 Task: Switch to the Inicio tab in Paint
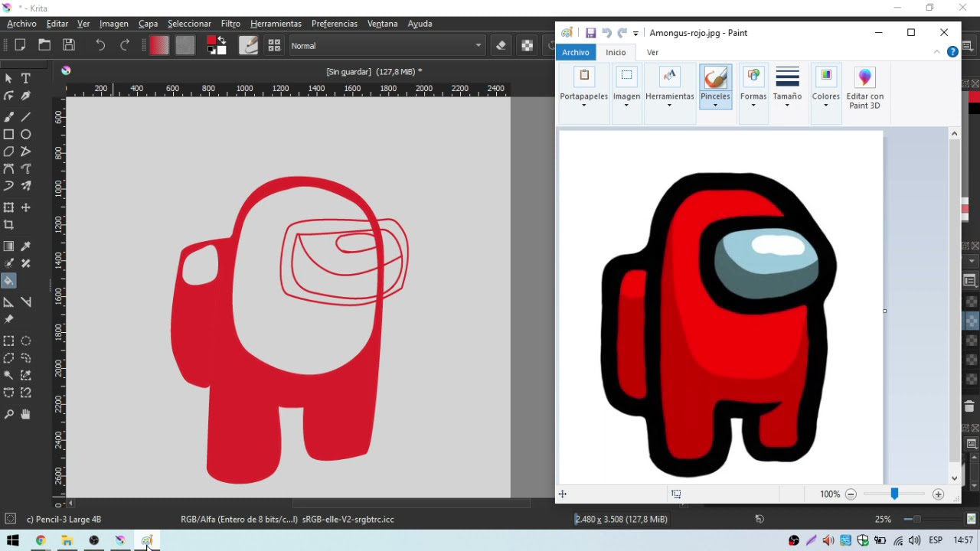(616, 52)
